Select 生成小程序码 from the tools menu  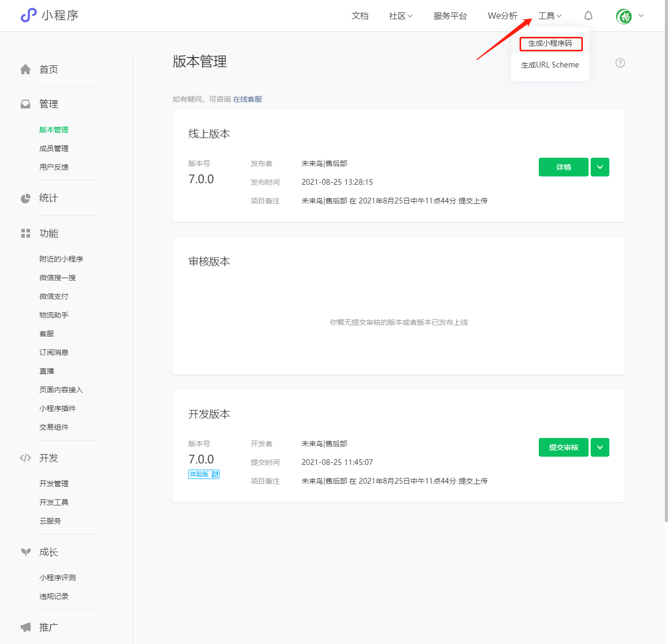click(550, 44)
